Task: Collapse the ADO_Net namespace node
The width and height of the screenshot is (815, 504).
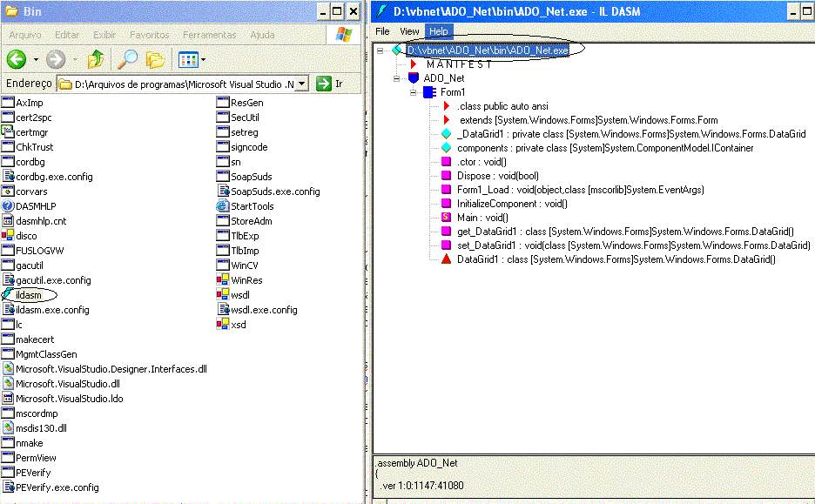Action: [396, 78]
